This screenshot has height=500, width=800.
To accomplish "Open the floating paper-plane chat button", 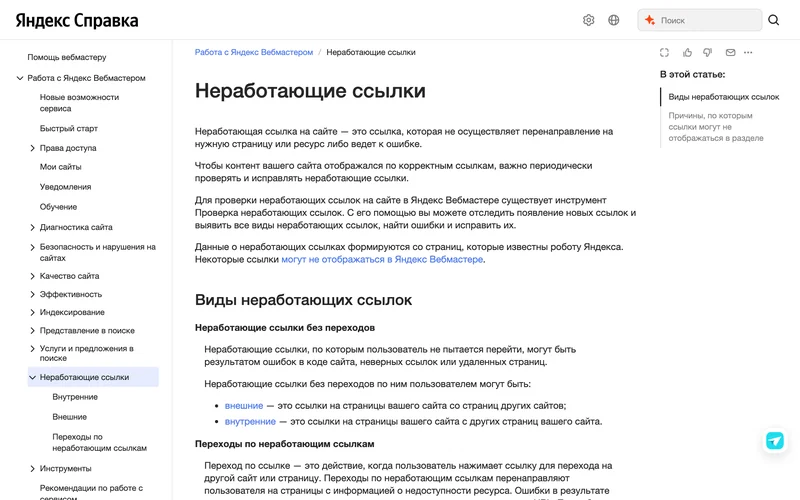I will 774,440.
